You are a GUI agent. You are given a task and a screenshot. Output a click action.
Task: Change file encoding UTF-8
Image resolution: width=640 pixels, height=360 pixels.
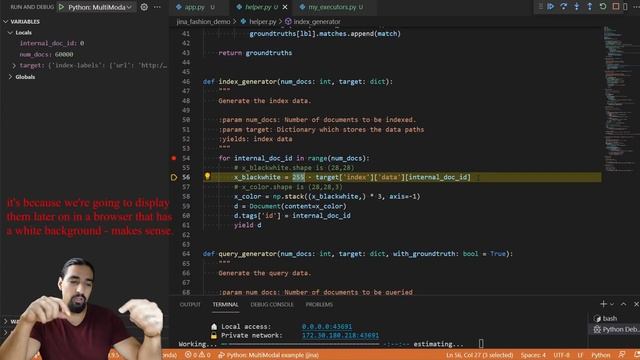point(561,355)
